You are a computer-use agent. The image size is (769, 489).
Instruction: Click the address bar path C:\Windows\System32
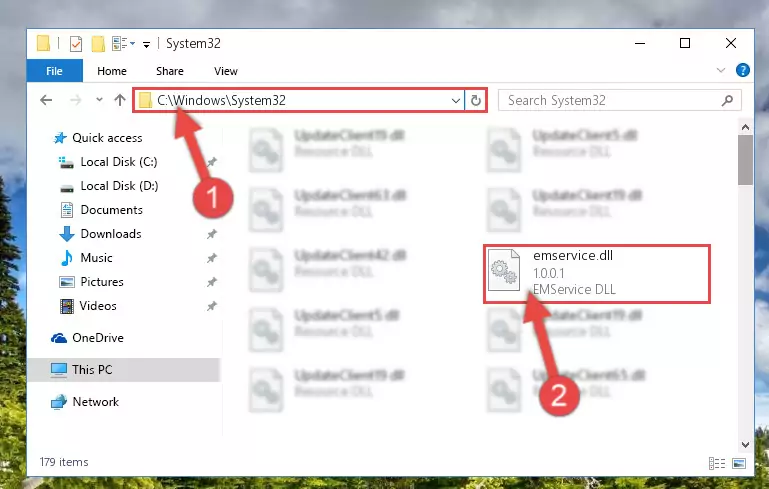tap(221, 100)
